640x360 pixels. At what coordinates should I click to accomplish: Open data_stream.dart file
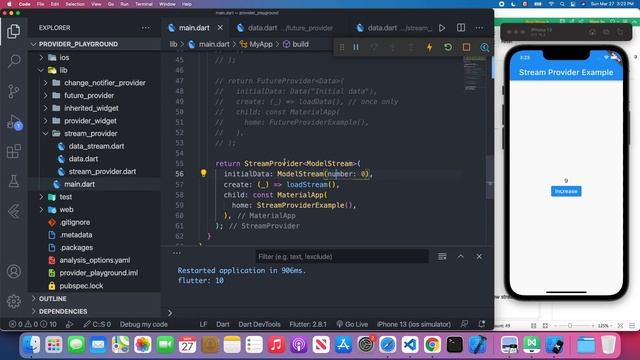tap(96, 146)
